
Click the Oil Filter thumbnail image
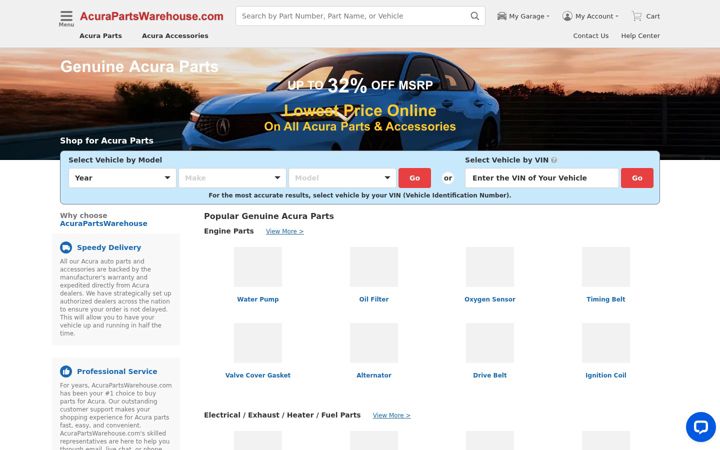pyautogui.click(x=374, y=267)
